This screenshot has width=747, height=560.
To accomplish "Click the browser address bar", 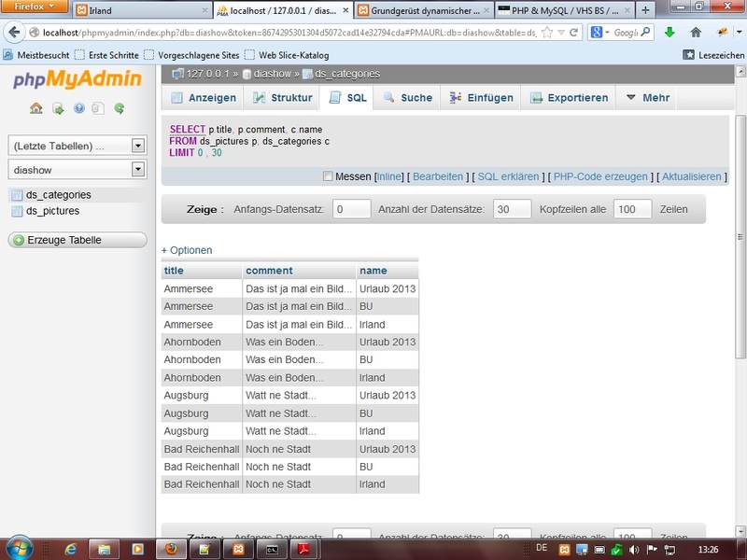I will [x=289, y=33].
